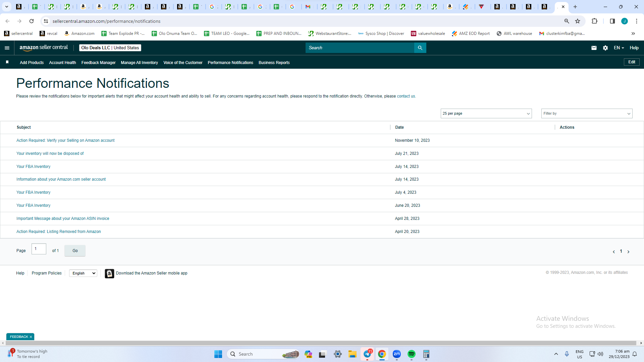Open Action Required: Listing Removed from Amazon
644x362 pixels.
pos(58,232)
